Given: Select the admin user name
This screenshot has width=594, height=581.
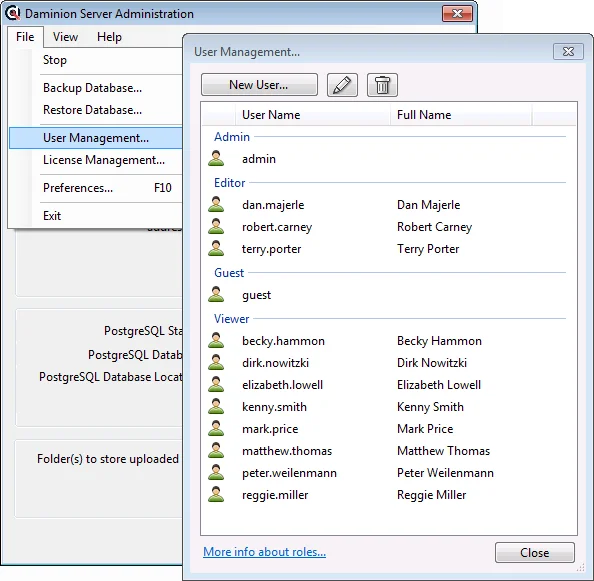Looking at the screenshot, I should (x=259, y=159).
